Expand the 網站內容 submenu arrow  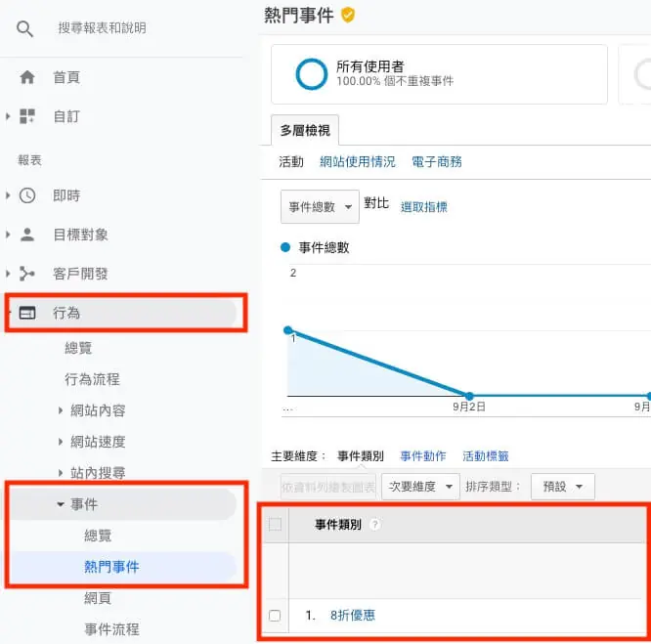tap(61, 410)
